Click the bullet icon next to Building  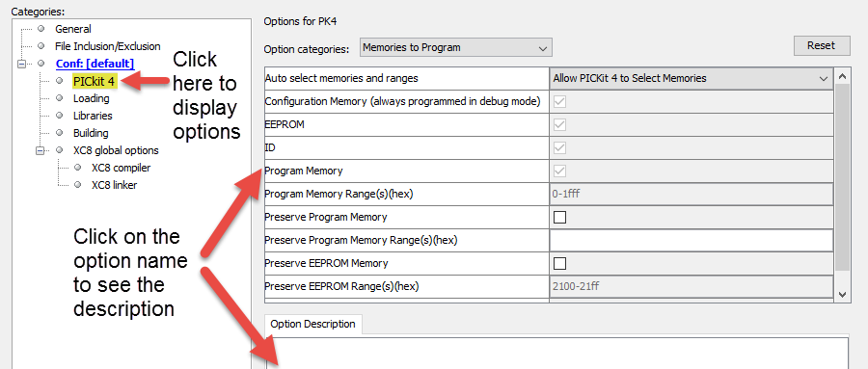(59, 133)
